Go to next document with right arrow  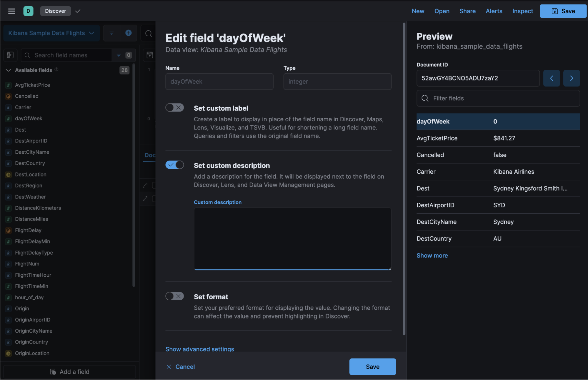click(x=571, y=78)
